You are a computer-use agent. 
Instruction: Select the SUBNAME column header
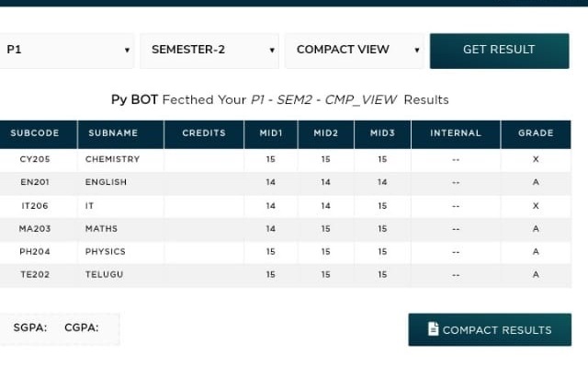pyautogui.click(x=113, y=133)
